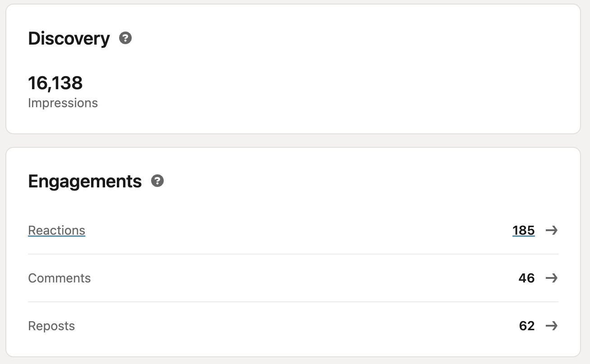Click the divider between Comments and Reposts

click(x=293, y=302)
